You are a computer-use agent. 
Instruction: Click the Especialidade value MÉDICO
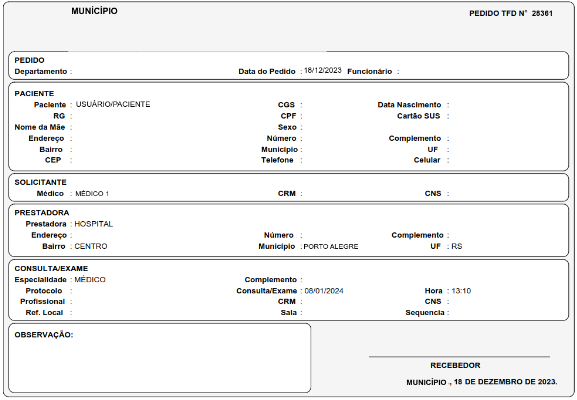tap(90, 280)
